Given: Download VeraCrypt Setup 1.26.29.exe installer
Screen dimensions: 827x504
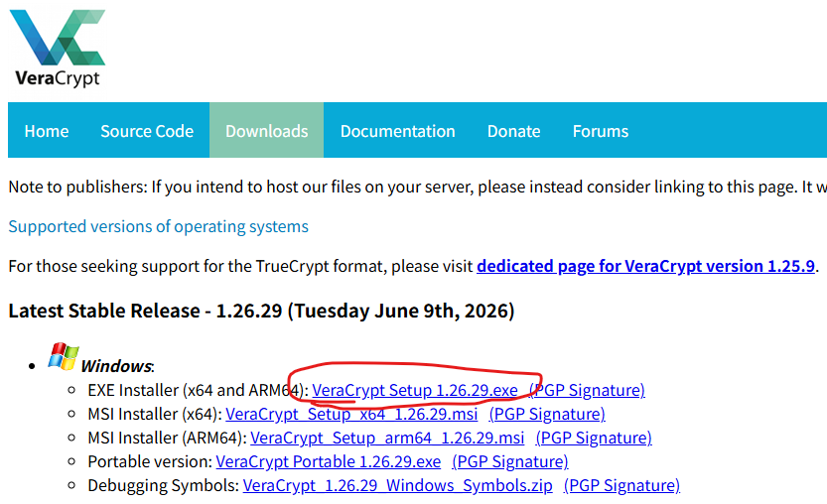Looking at the screenshot, I should click(x=415, y=390).
